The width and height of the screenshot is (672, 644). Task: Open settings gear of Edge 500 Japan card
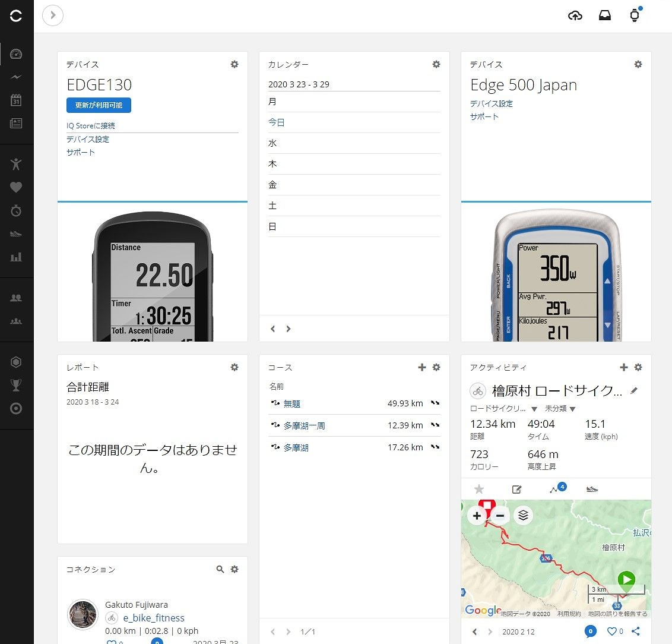638,64
